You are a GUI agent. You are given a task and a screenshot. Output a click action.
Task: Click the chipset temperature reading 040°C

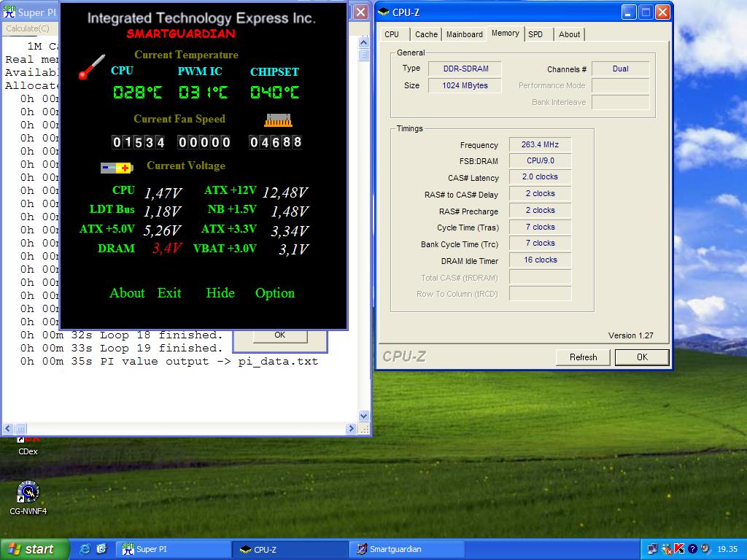tap(275, 92)
